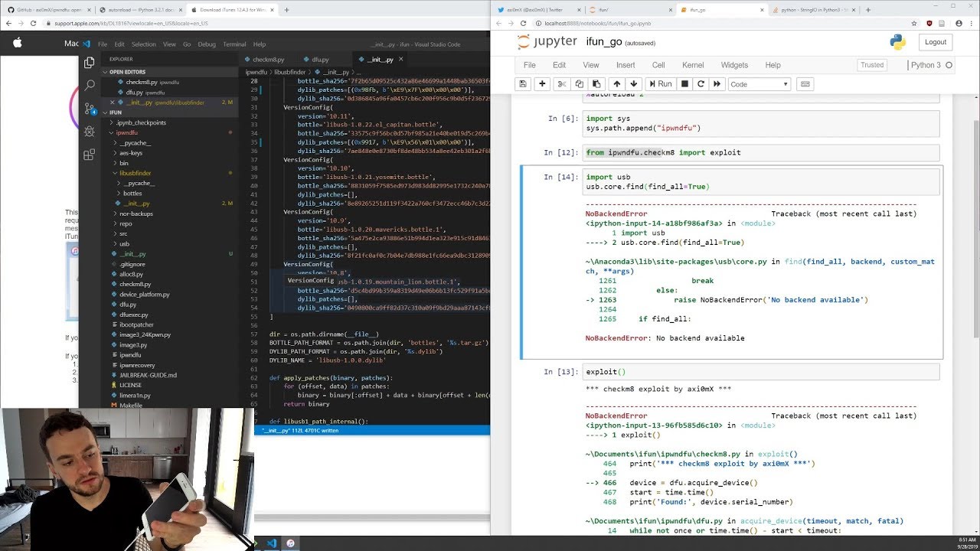Open the Code cell type dropdown
Screen dimensions: 980x551
click(759, 84)
